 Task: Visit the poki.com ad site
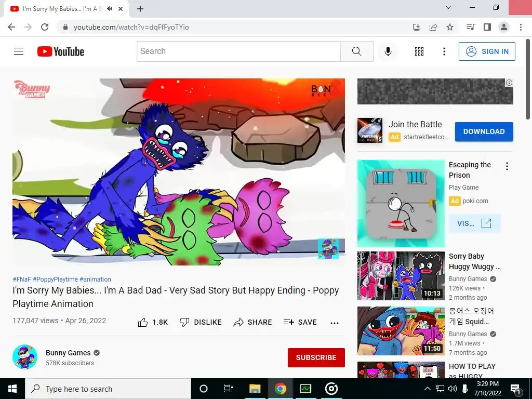pyautogui.click(x=474, y=223)
